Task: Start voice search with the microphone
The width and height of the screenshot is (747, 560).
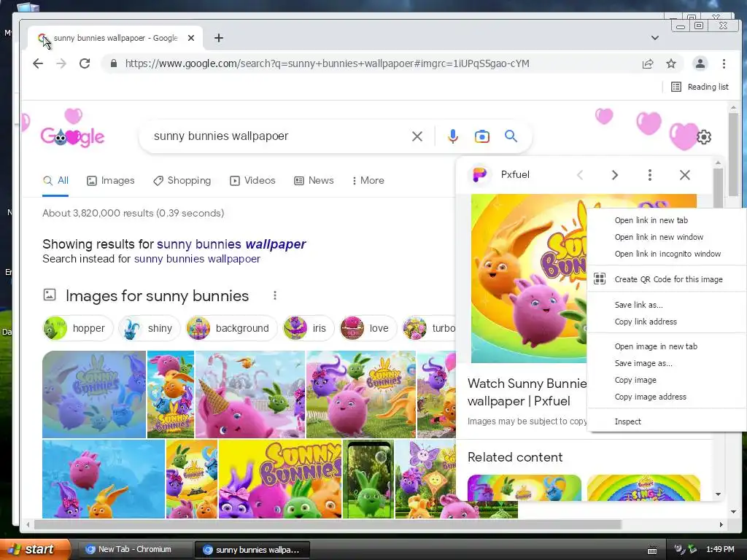Action: pos(452,136)
